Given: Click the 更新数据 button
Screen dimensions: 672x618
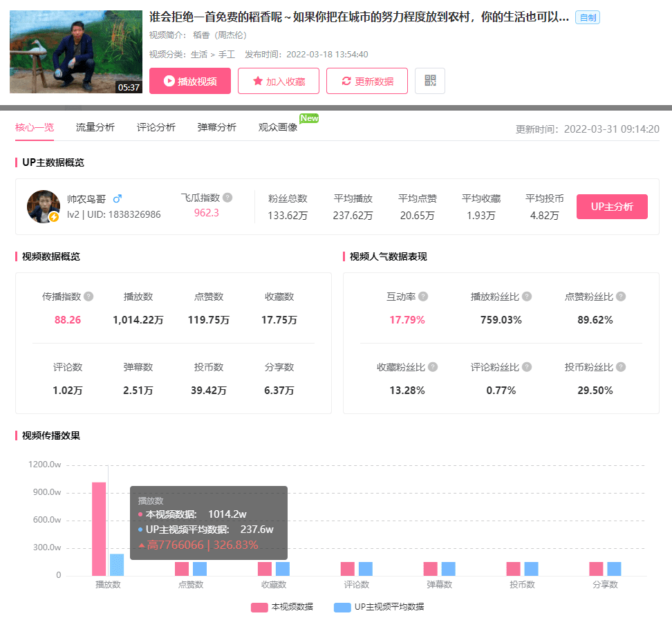Looking at the screenshot, I should [x=367, y=81].
